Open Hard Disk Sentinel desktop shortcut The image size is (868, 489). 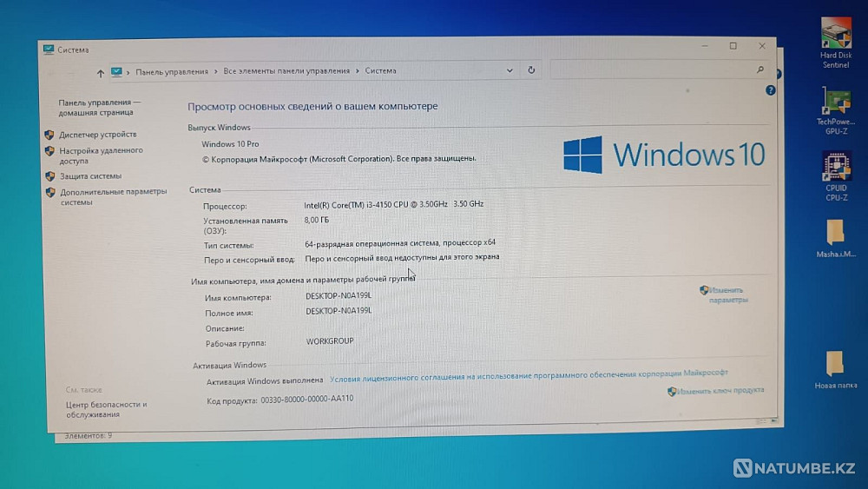835,43
